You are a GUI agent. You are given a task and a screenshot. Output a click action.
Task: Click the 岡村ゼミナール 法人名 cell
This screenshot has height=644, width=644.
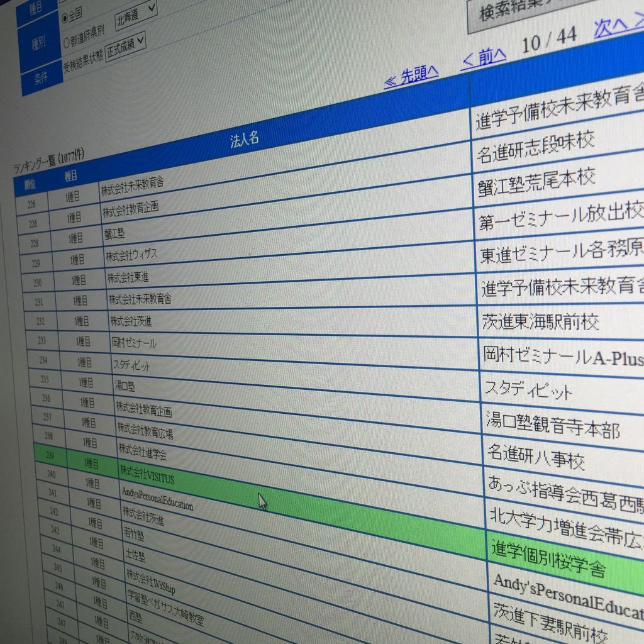click(134, 342)
